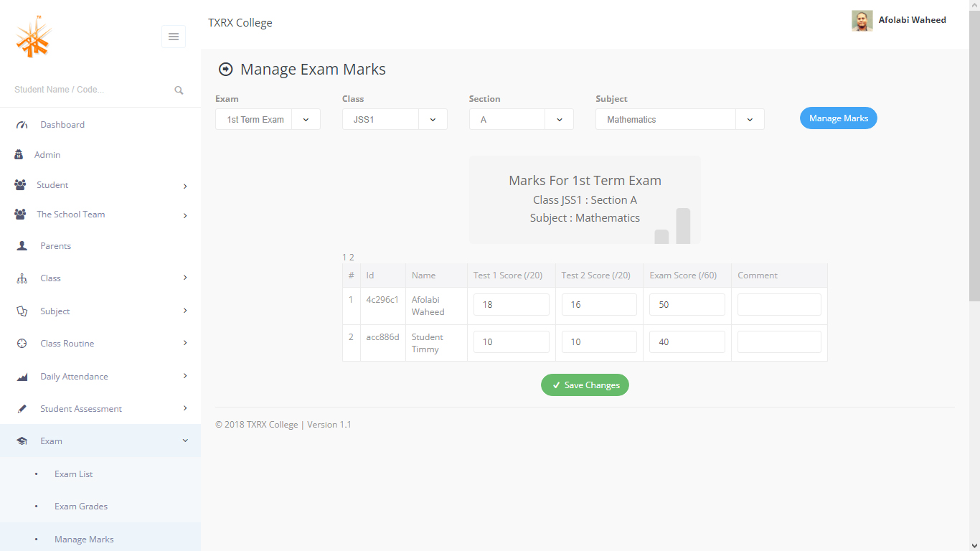The height and width of the screenshot is (551, 980).
Task: Click the search magnifier icon in sidebar
Action: [179, 90]
